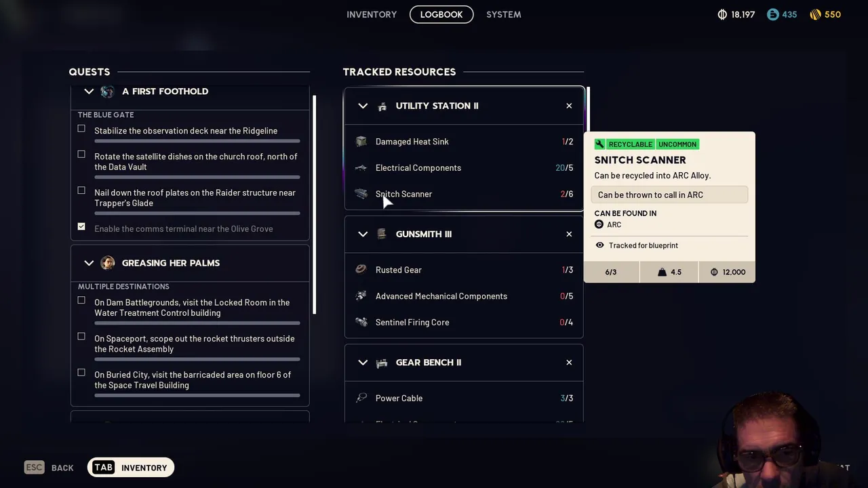Image resolution: width=868 pixels, height=488 pixels.
Task: Select the Electrical Components row text
Action: pos(418,167)
